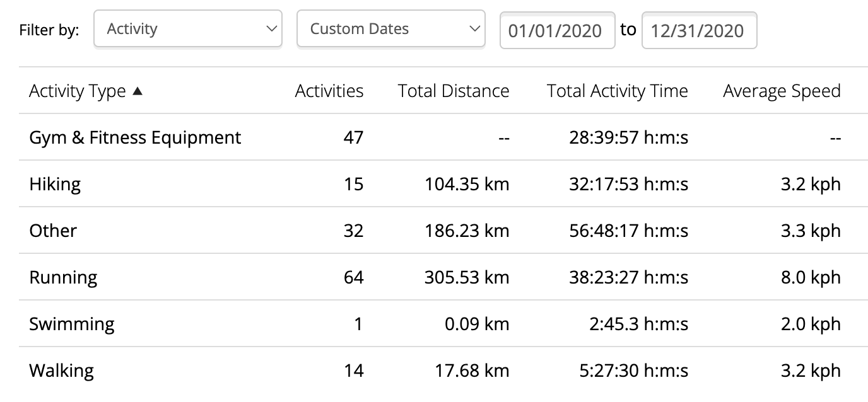Click the Activity dropdown chevron arrow
The height and width of the screenshot is (402, 868).
coord(271,29)
